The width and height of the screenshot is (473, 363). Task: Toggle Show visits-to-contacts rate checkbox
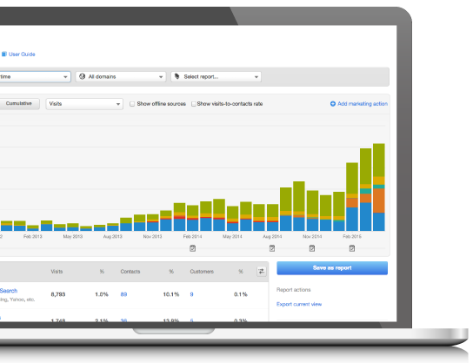(x=193, y=104)
